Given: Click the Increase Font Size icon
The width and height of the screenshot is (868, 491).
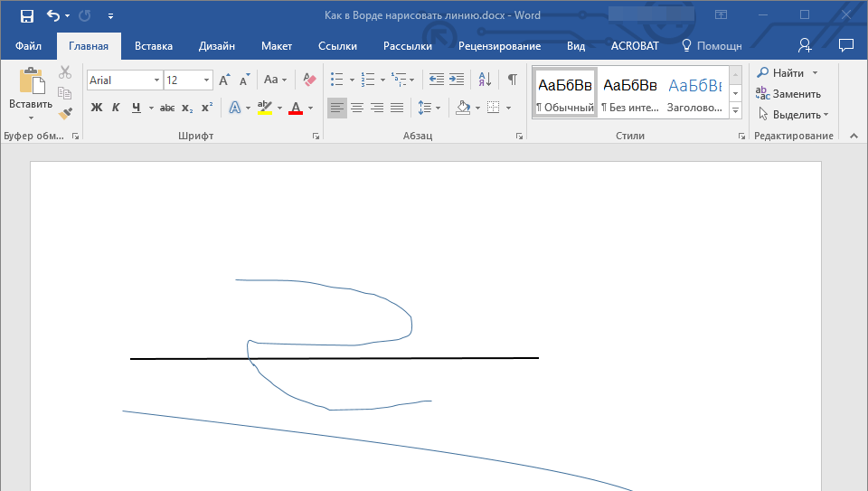Looking at the screenshot, I should pos(224,80).
